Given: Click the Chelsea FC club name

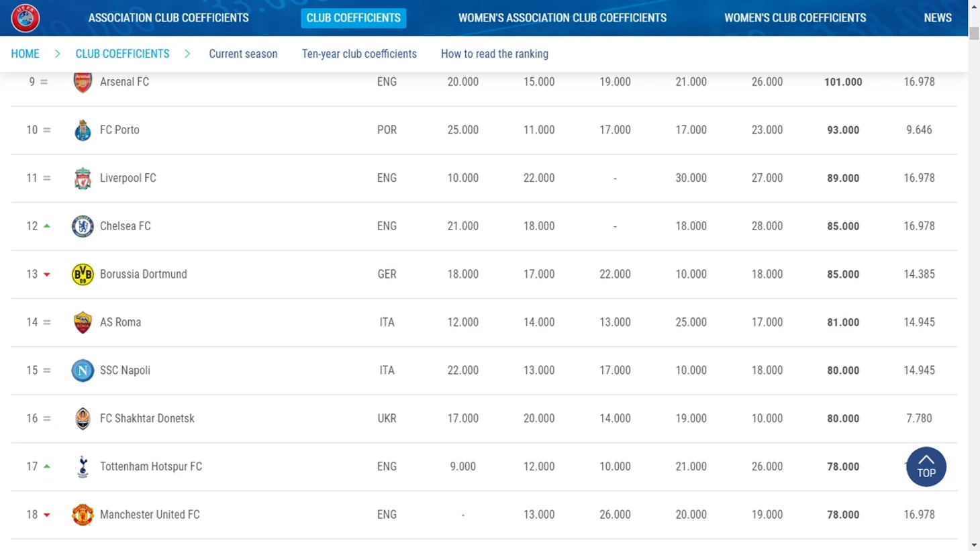Looking at the screenshot, I should [x=126, y=226].
